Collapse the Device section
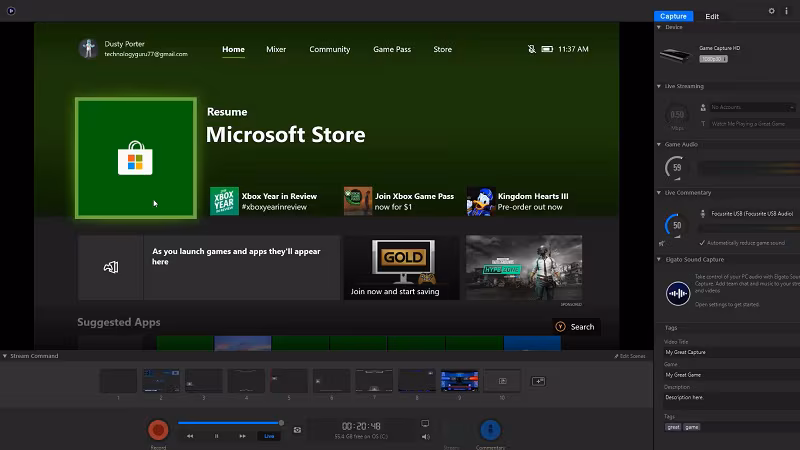The image size is (800, 450). [x=659, y=27]
